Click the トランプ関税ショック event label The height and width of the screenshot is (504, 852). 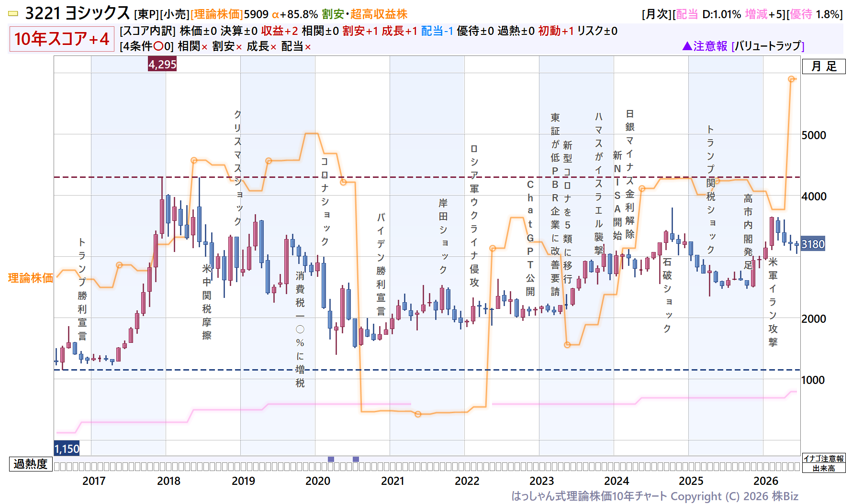[x=711, y=189]
